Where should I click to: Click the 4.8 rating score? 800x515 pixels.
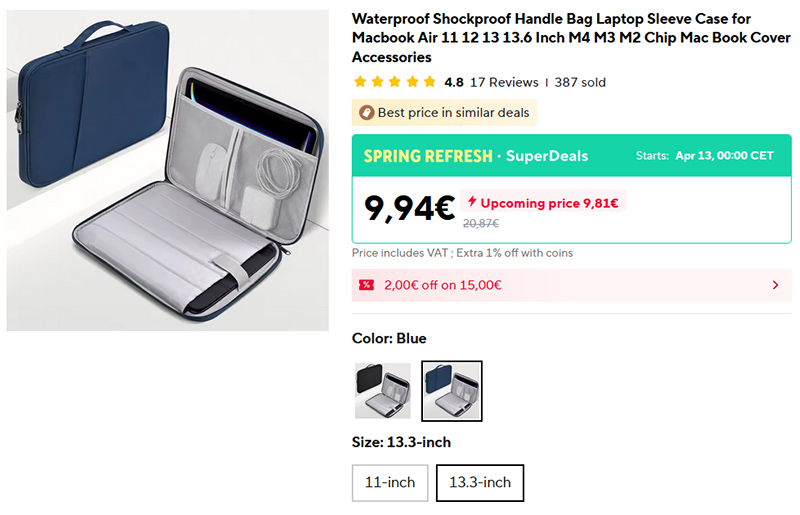454,82
